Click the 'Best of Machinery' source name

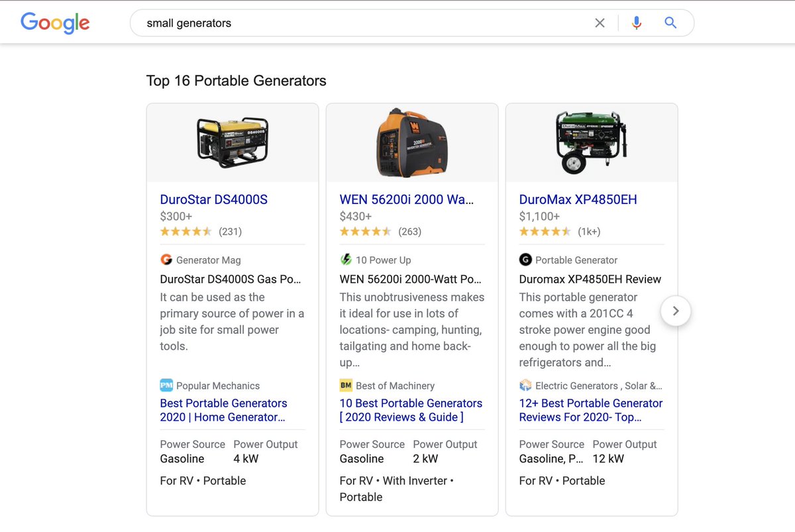coord(396,386)
